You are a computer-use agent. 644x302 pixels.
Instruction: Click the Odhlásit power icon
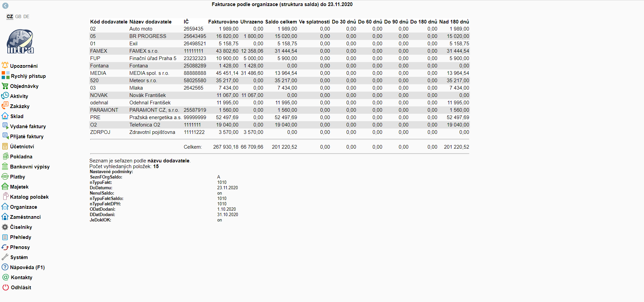[6, 287]
